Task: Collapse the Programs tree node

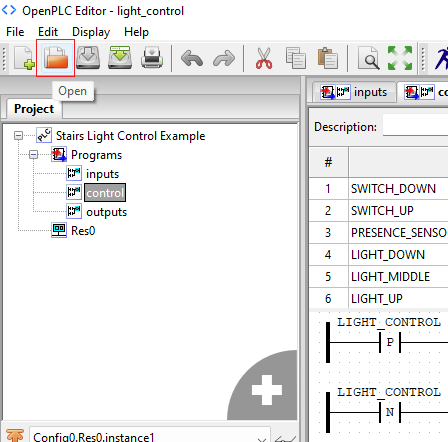Action: 33,155
